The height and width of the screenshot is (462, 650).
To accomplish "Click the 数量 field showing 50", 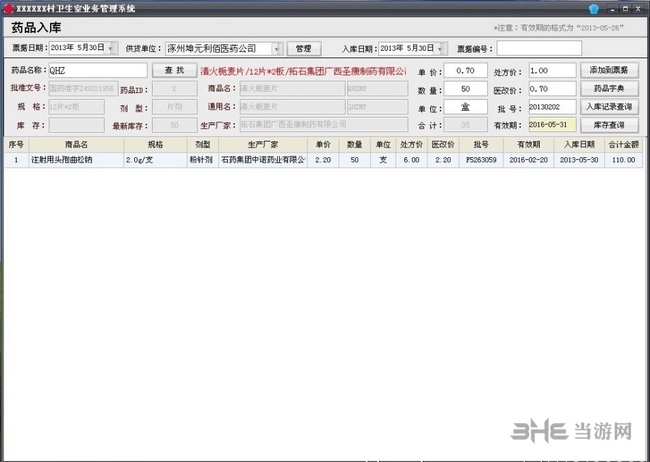I will pos(465,89).
